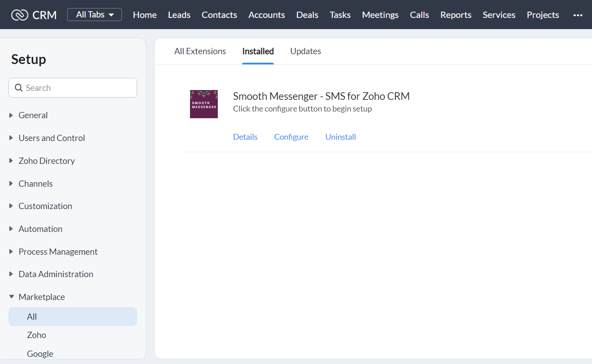The image size is (592, 364).
Task: Click the search magnifier icon in Setup
Action: point(19,88)
